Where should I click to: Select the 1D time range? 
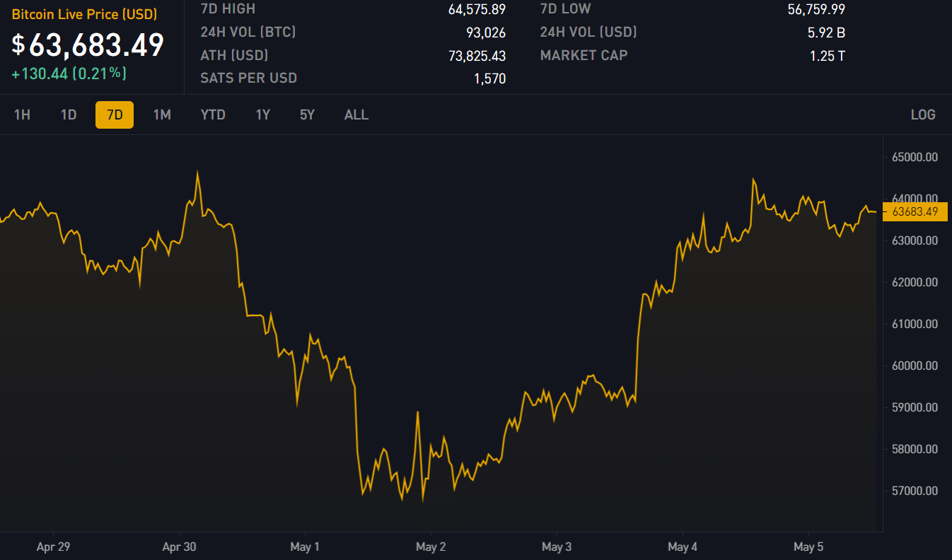point(69,115)
